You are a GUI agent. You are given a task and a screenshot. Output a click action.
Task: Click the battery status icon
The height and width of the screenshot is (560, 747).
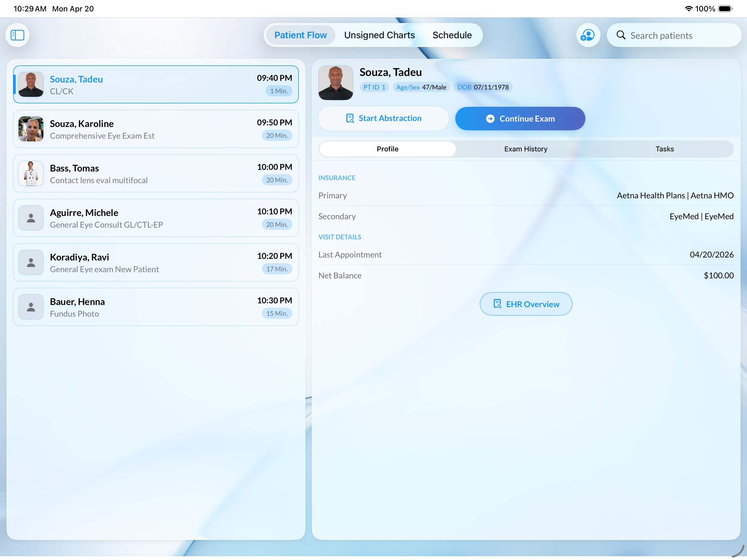pyautogui.click(x=725, y=9)
